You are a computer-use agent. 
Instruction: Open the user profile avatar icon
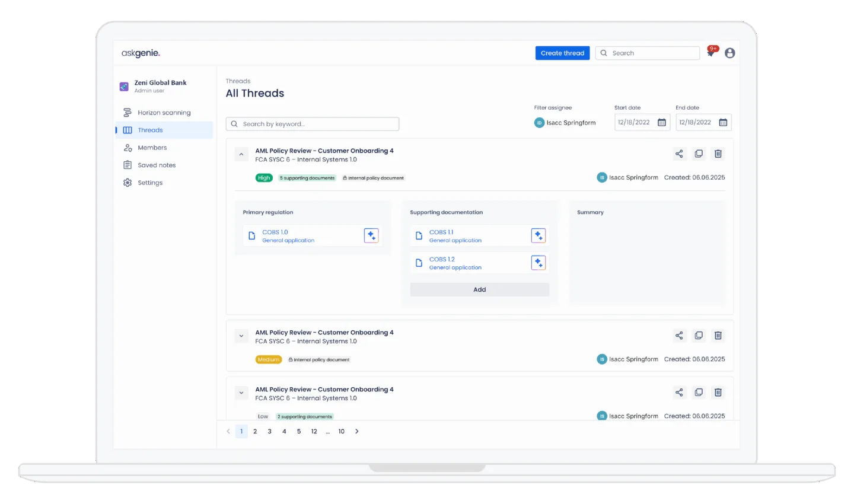(730, 53)
